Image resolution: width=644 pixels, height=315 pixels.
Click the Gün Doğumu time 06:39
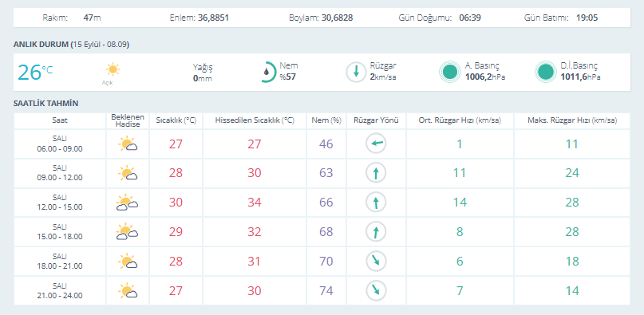(470, 18)
